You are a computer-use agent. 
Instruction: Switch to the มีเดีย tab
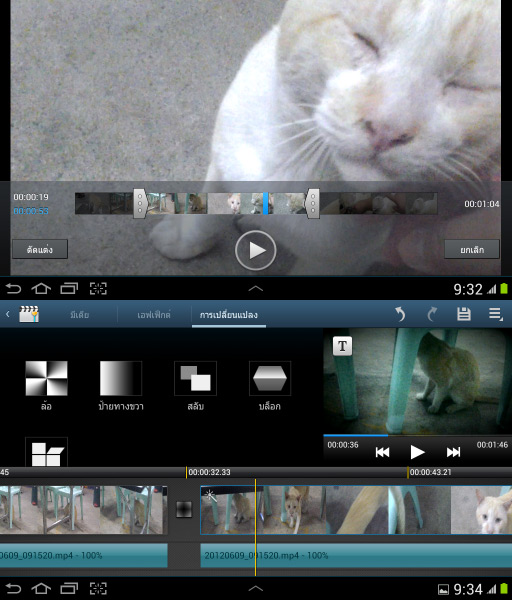(x=80, y=315)
